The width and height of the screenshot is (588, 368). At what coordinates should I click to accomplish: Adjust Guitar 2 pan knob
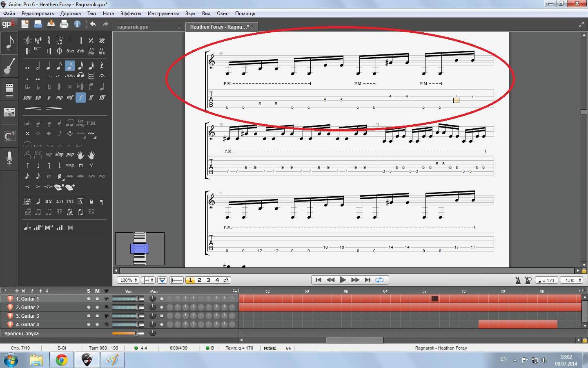153,307
